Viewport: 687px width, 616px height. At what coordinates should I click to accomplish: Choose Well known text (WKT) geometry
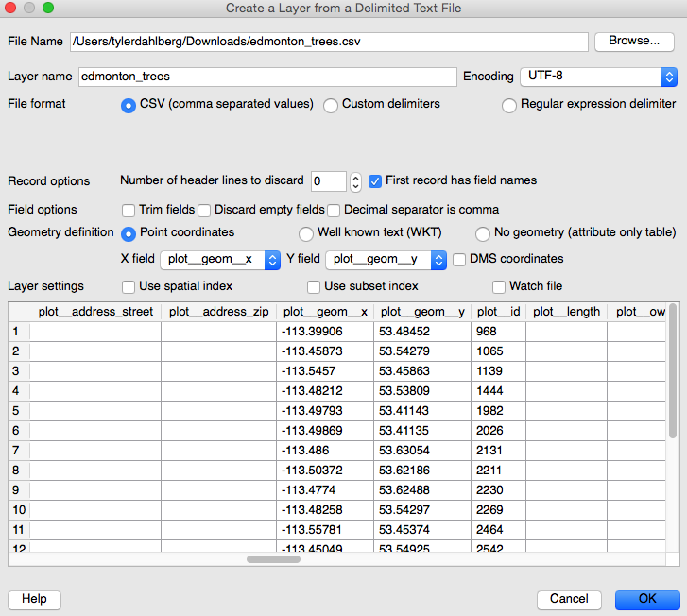point(306,233)
